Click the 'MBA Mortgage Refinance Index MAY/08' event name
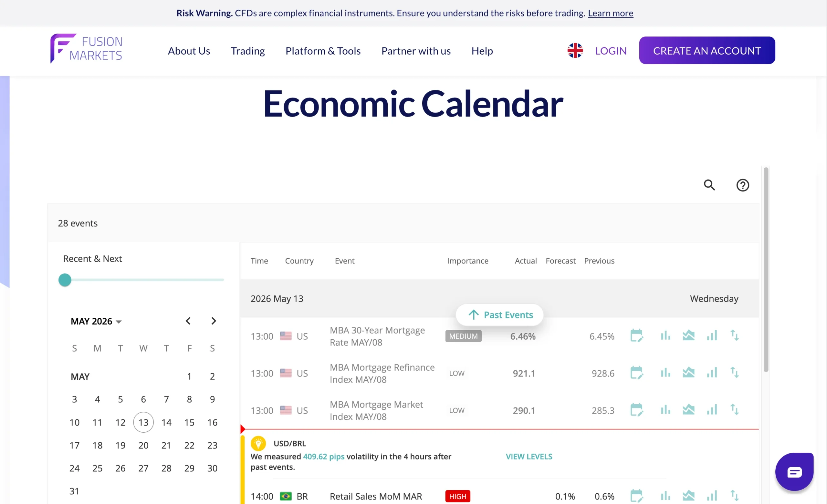This screenshot has width=827, height=504. (x=382, y=373)
